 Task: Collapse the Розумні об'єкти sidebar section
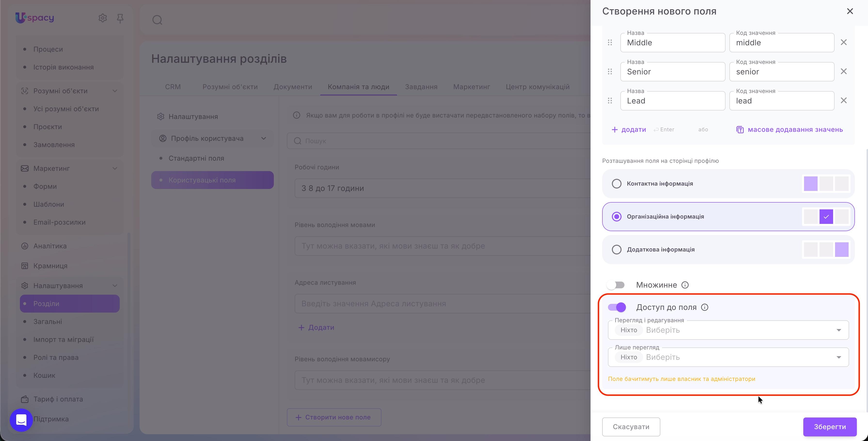[x=115, y=91]
